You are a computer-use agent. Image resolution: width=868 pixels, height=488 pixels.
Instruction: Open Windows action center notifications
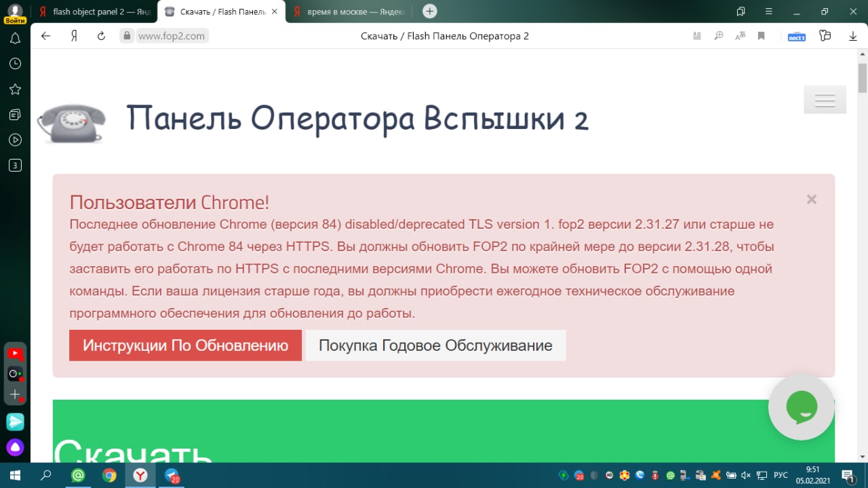848,475
